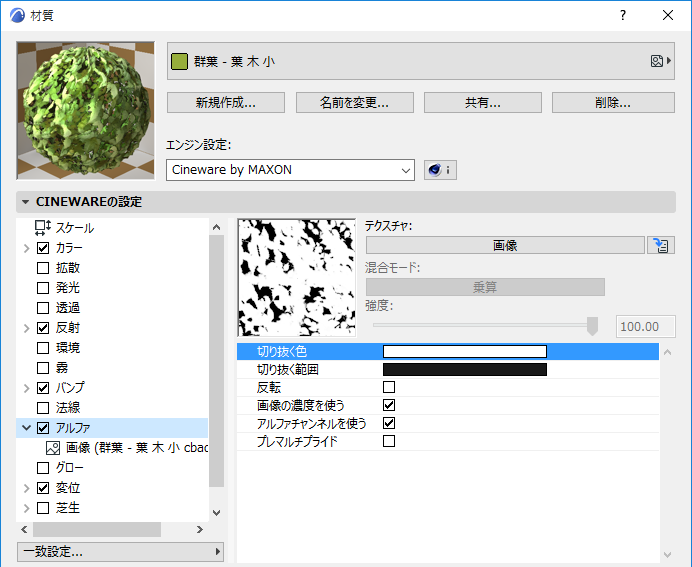Uncheck 画像の濃度を使う checkbox
The image size is (692, 567).
click(x=389, y=405)
